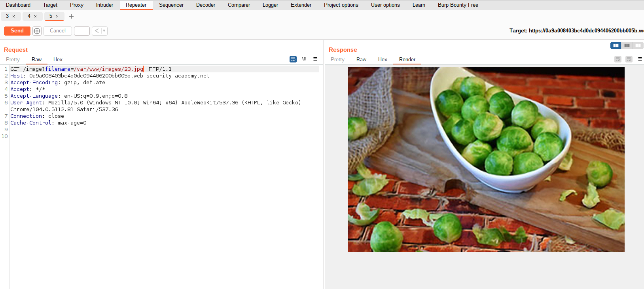Close Repeater tab 3
This screenshot has width=644, height=289.
click(x=14, y=16)
